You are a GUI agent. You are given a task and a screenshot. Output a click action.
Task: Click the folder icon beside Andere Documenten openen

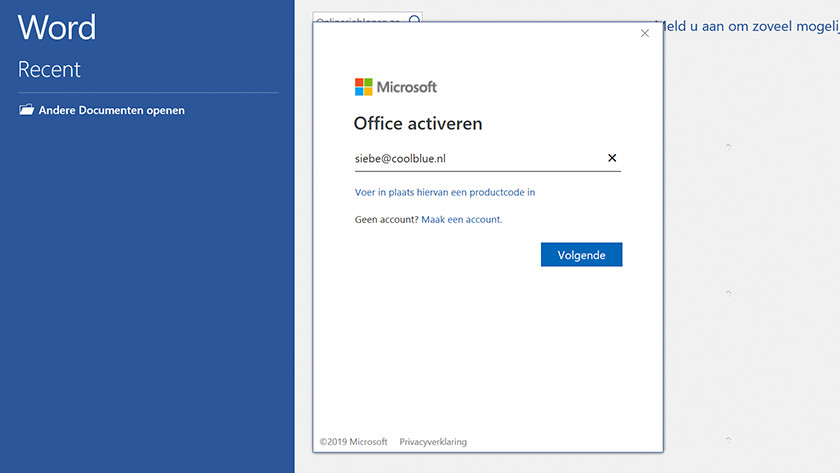pyautogui.click(x=26, y=110)
